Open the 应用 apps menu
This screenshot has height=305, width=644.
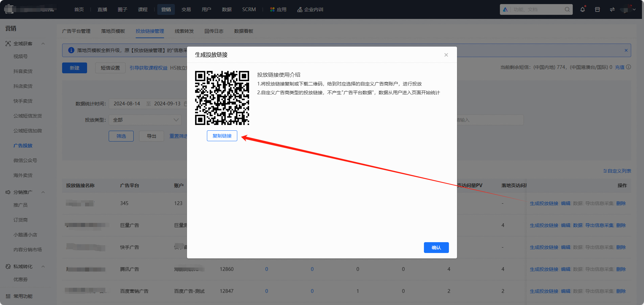[x=278, y=9]
